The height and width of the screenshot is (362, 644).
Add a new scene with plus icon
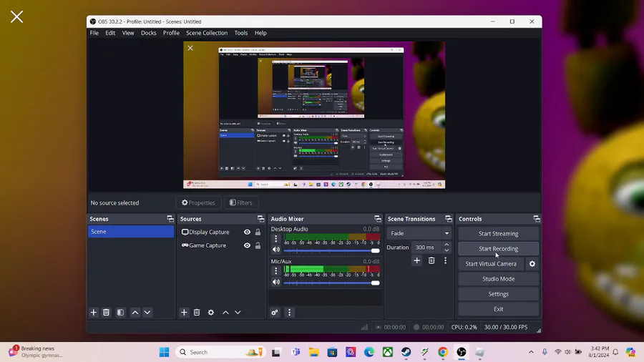point(94,313)
